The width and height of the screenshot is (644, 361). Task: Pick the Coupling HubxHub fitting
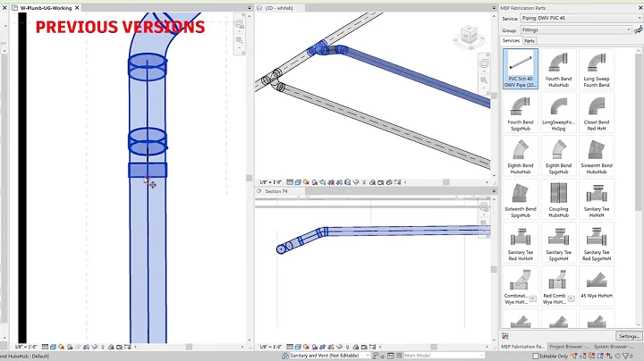pos(558,199)
